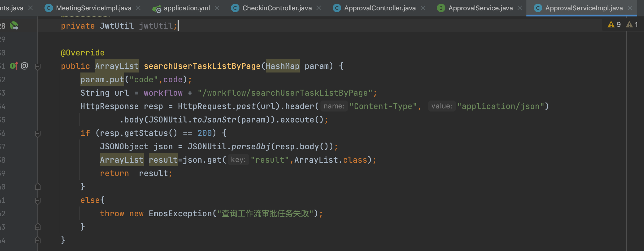Click the HttpRequest.post call

(217, 106)
